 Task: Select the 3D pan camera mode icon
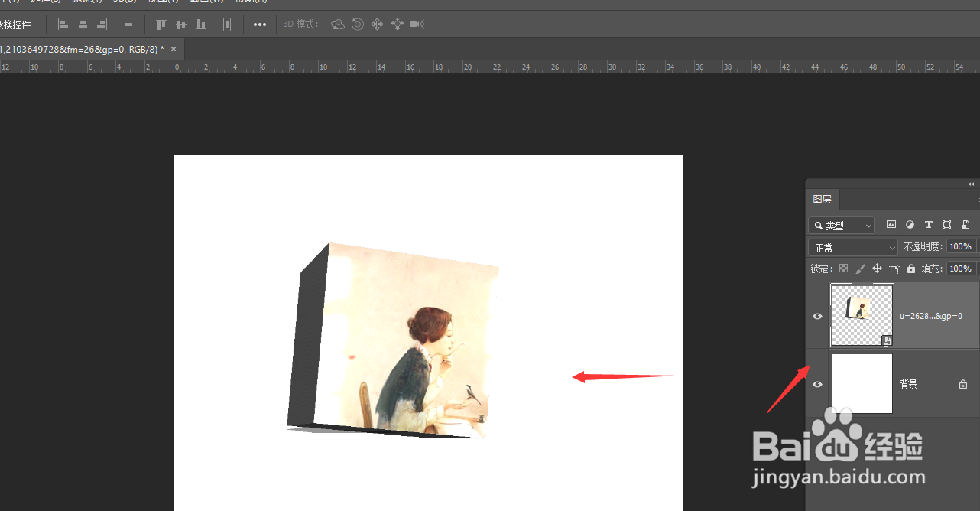pyautogui.click(x=377, y=24)
